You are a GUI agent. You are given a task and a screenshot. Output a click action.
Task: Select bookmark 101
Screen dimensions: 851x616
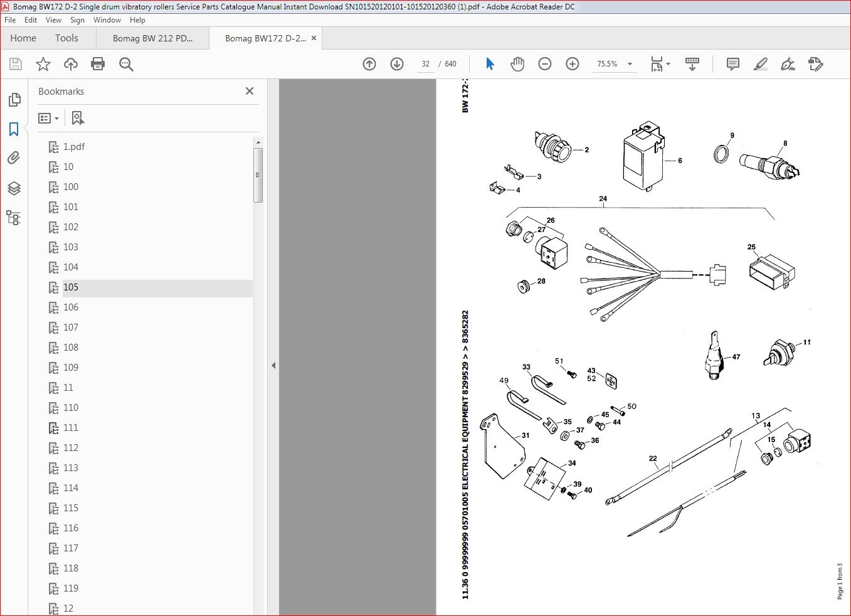point(71,207)
